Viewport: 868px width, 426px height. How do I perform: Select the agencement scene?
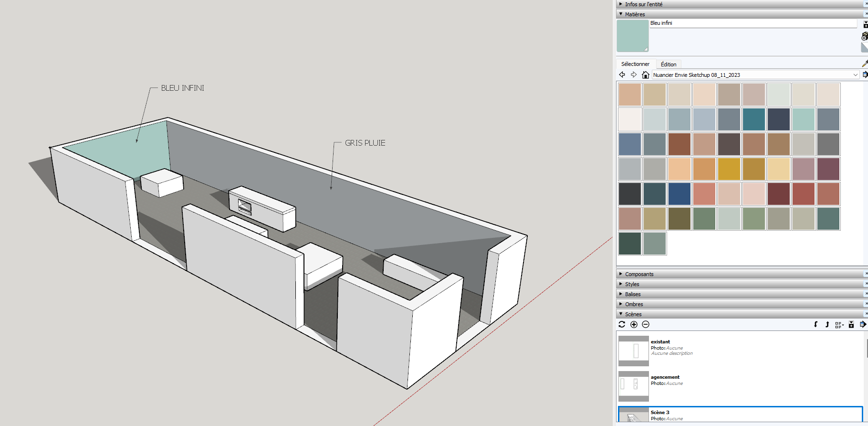[665, 377]
